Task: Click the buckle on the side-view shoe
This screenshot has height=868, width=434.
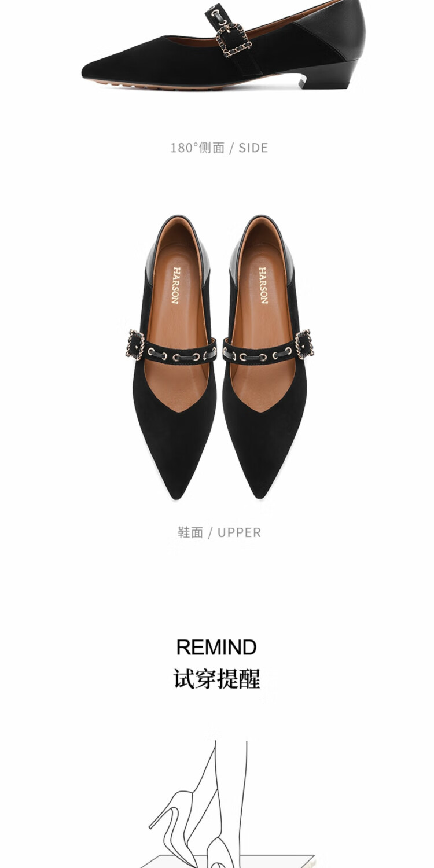Action: [x=233, y=40]
